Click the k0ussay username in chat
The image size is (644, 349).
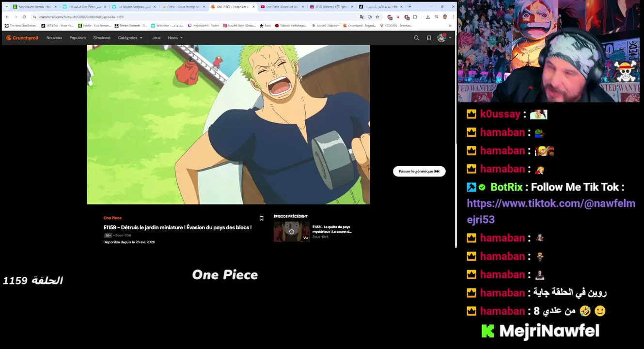500,114
